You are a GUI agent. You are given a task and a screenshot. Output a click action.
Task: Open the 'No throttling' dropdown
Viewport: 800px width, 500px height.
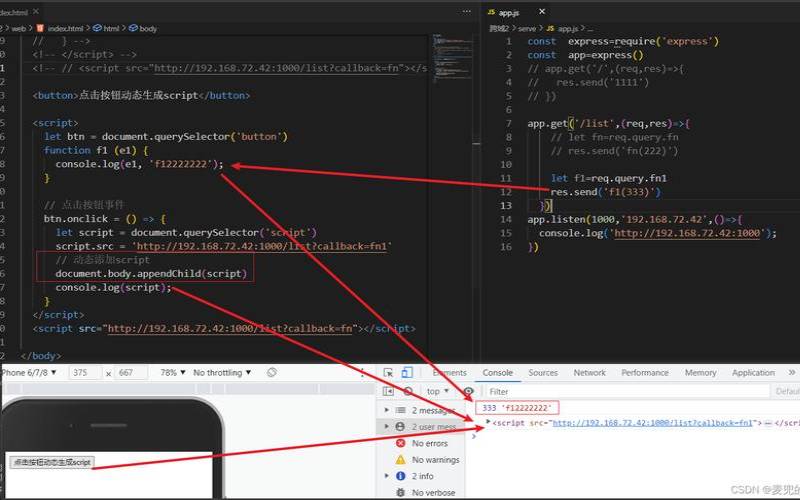point(222,372)
